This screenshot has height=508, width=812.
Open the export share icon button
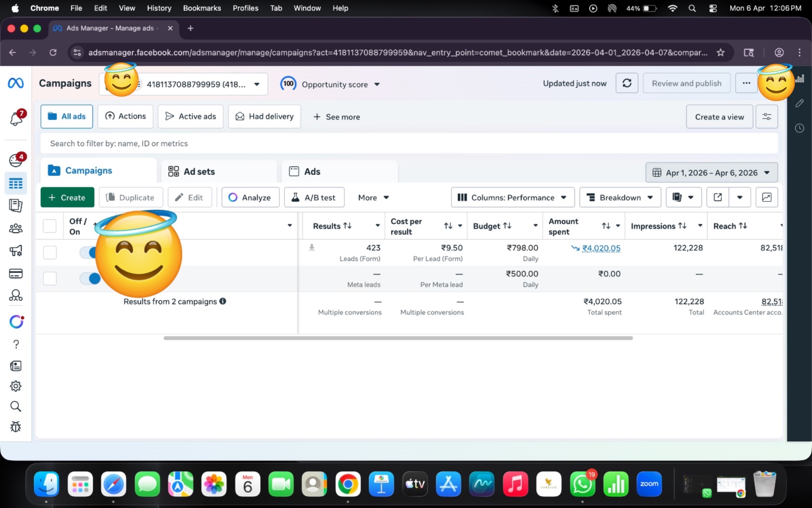(x=718, y=198)
